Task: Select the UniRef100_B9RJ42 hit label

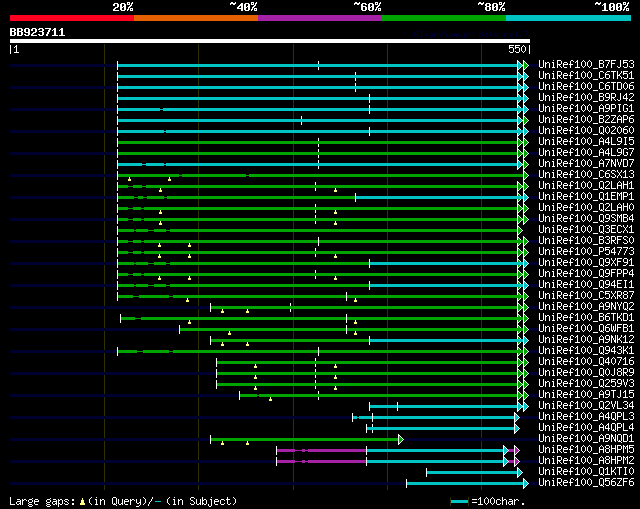Action: (x=586, y=98)
